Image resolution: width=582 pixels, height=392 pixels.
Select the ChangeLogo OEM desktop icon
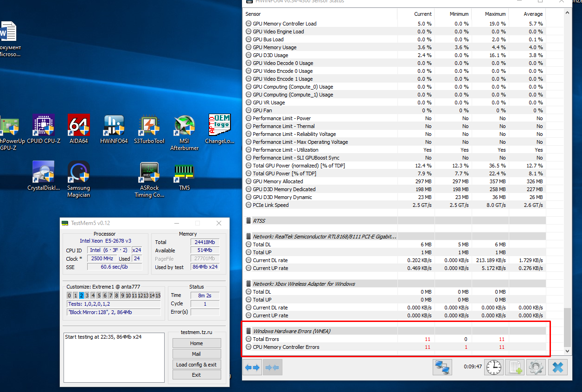pyautogui.click(x=220, y=129)
